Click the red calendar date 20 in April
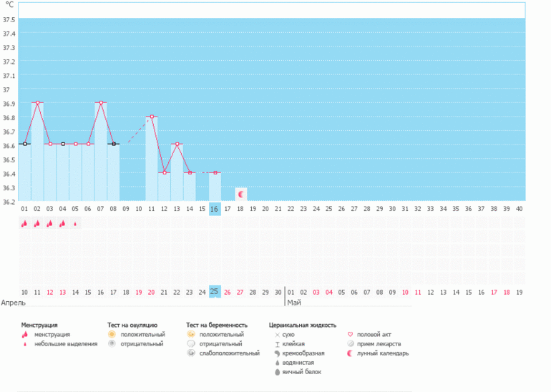The image size is (551, 392). tap(151, 292)
